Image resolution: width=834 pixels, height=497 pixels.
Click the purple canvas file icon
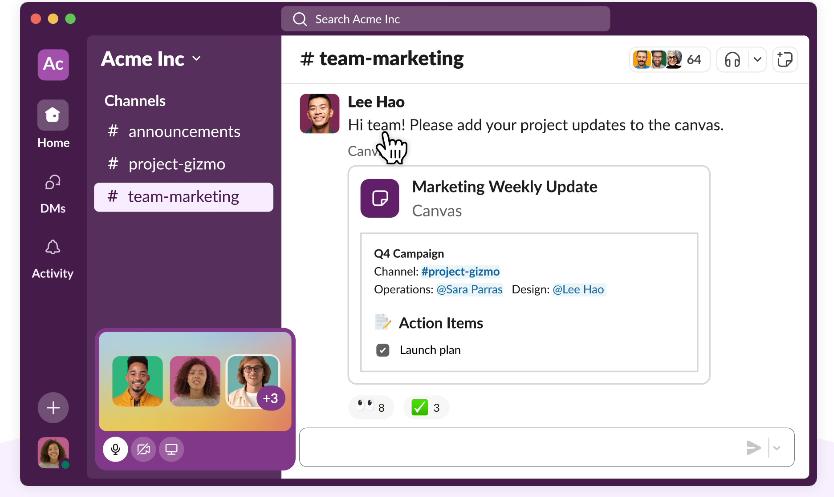pos(380,198)
